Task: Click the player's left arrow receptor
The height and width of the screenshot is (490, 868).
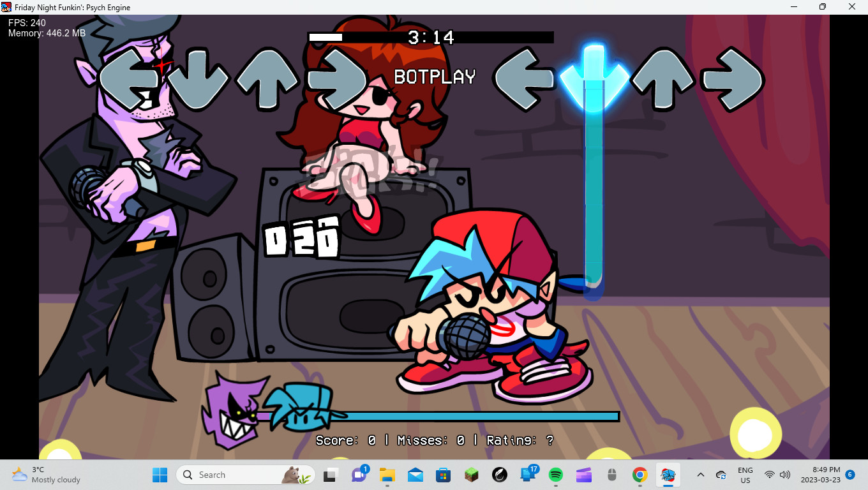Action: [524, 78]
